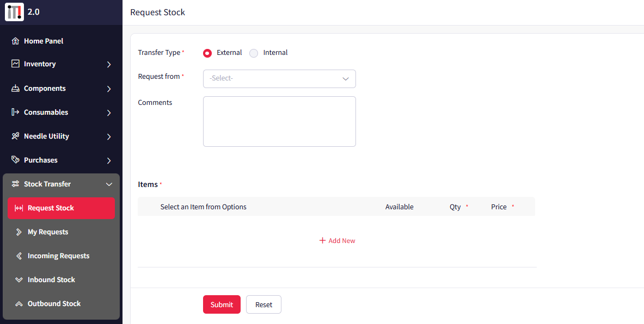The height and width of the screenshot is (324, 644).
Task: Click inside the Comments text area
Action: (279, 121)
